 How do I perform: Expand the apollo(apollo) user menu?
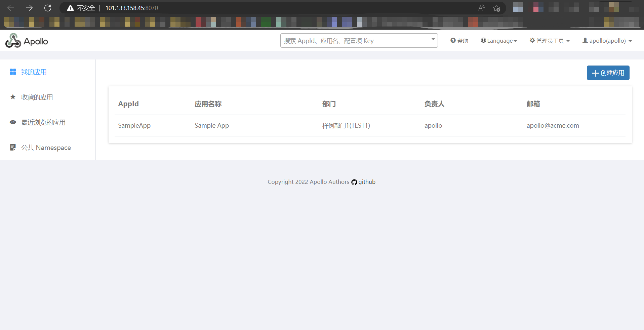pyautogui.click(x=607, y=41)
